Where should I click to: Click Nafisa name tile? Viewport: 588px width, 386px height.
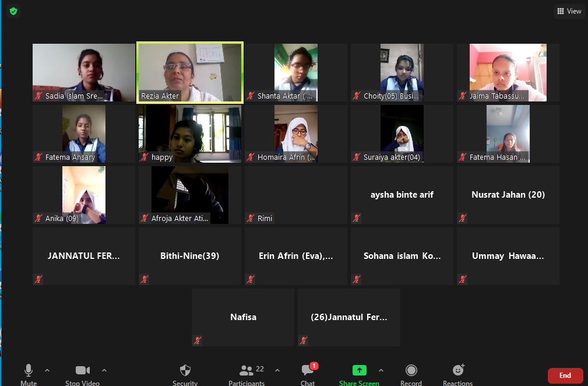click(243, 317)
